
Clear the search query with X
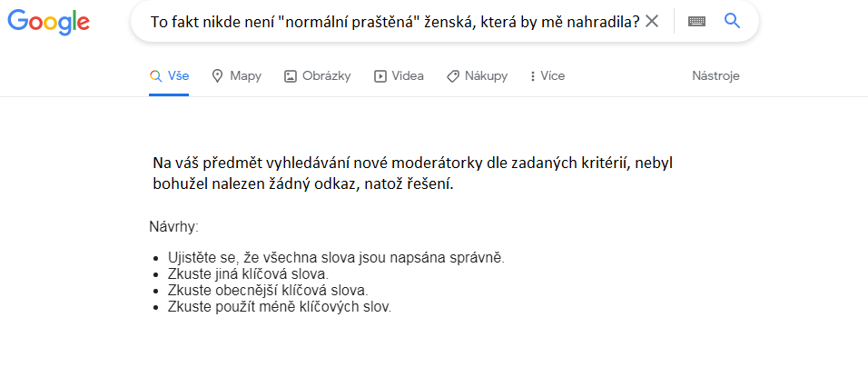coord(651,22)
